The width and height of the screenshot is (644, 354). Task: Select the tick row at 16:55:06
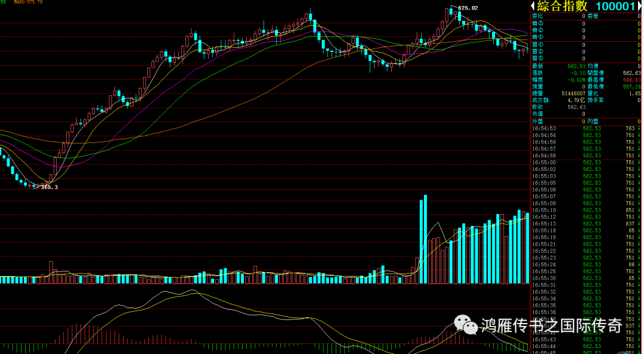coord(586,190)
